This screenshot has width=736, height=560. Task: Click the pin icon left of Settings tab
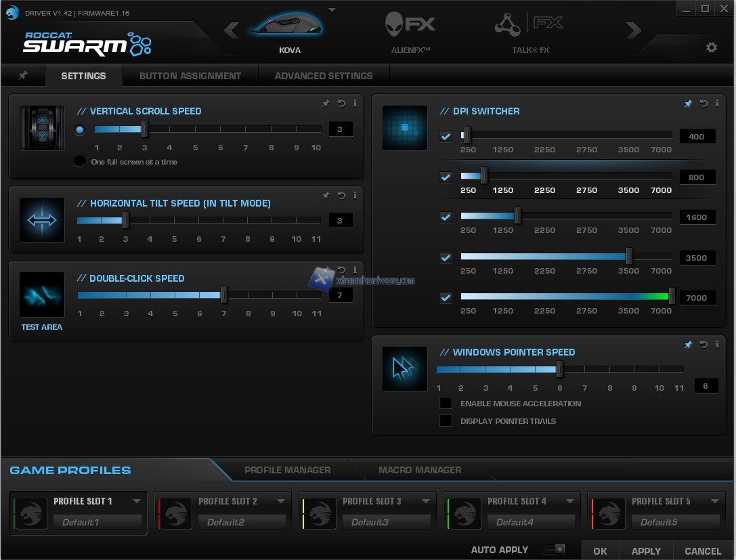(23, 75)
